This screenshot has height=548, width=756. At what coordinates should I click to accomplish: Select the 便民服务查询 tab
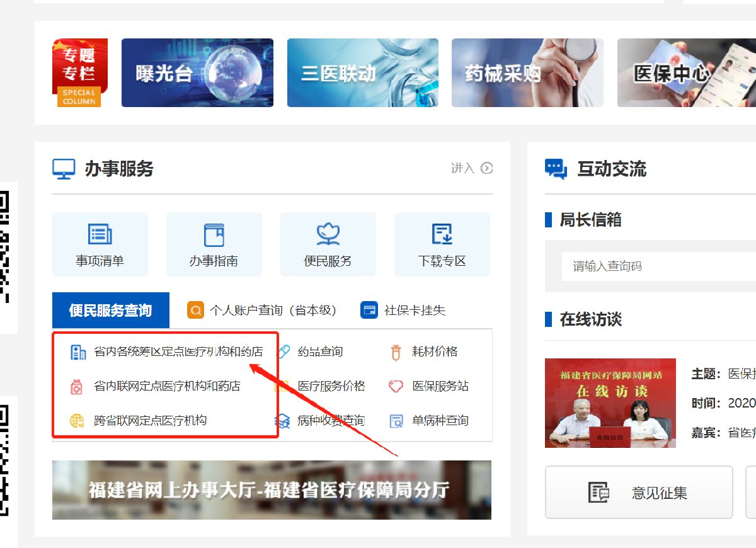pos(111,311)
